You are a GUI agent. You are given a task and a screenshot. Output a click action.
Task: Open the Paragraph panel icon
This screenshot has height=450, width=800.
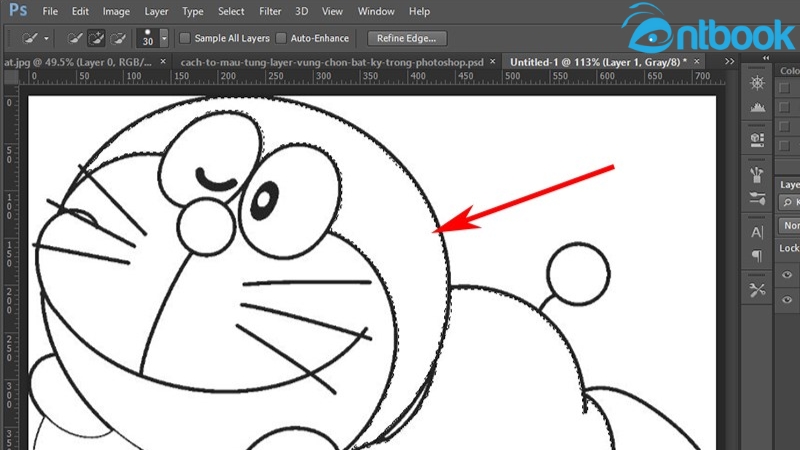pyautogui.click(x=757, y=256)
